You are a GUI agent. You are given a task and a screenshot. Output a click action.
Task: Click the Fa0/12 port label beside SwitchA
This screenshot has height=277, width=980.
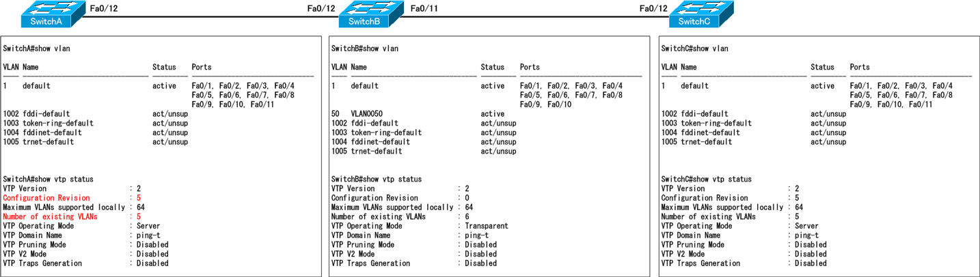(x=104, y=8)
